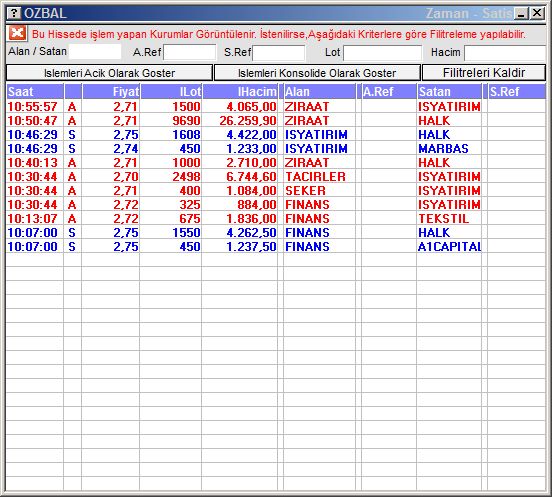
Task: Click the question mark icon in title bar
Action: (14, 13)
